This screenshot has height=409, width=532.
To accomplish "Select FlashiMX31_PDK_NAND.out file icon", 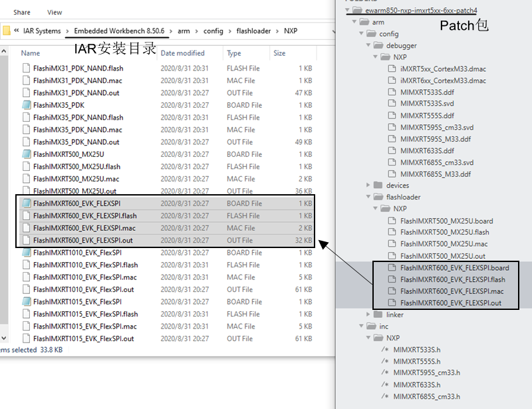I will pos(26,92).
